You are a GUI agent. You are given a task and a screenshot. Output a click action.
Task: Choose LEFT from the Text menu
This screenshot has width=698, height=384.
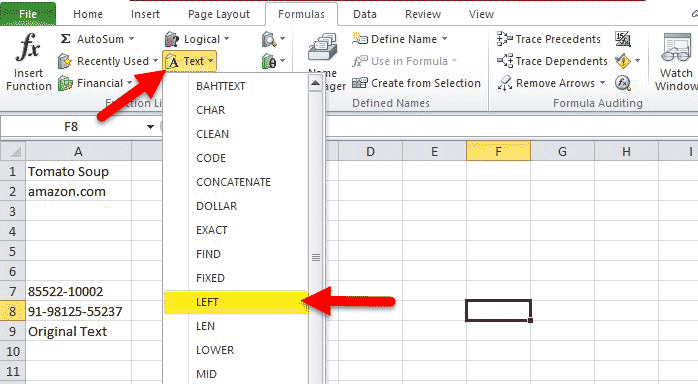[236, 302]
